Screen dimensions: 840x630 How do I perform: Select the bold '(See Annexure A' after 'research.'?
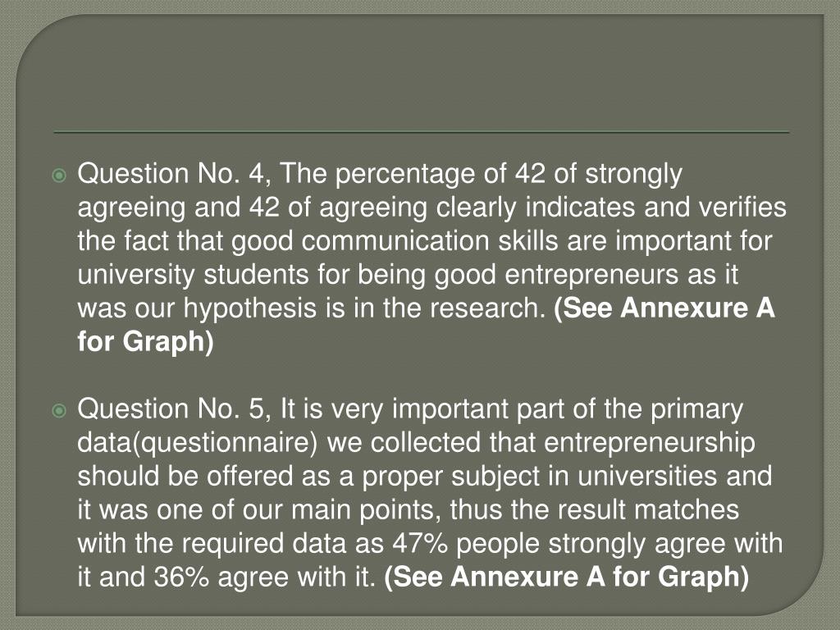[664, 308]
